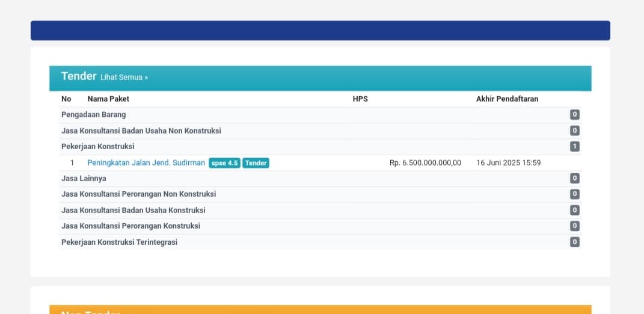This screenshot has height=314, width=644.
Task: Click count badge for Jasa Lainnya
Action: [575, 179]
